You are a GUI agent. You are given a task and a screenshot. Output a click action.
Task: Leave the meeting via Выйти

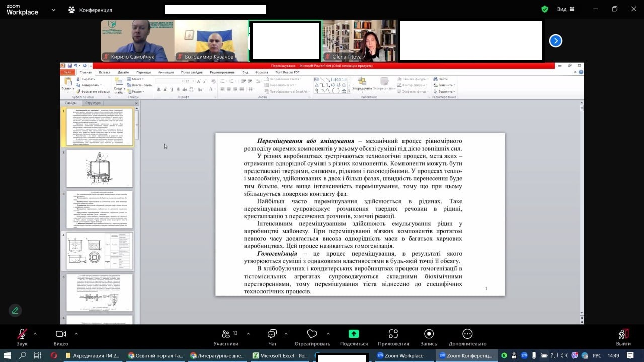point(623,334)
